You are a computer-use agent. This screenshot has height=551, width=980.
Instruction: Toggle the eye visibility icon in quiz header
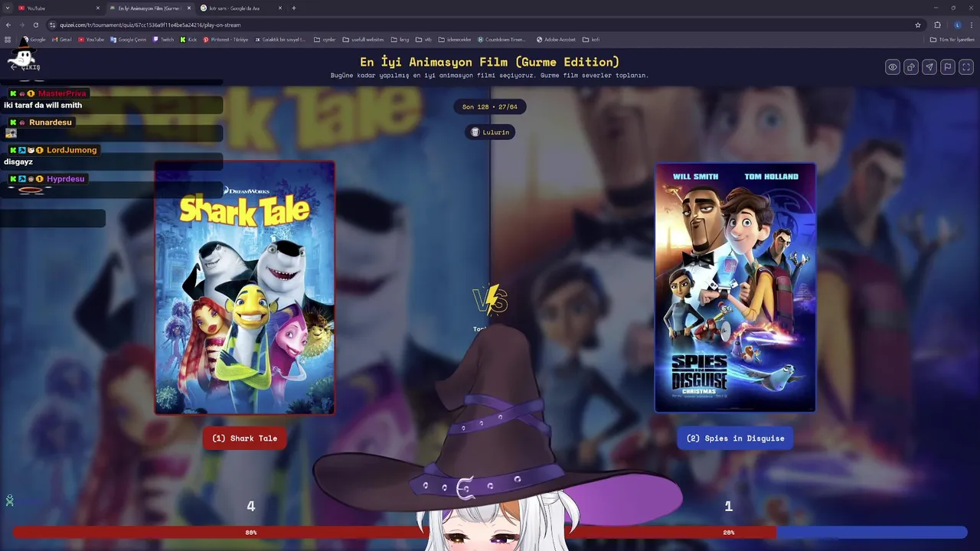point(893,67)
